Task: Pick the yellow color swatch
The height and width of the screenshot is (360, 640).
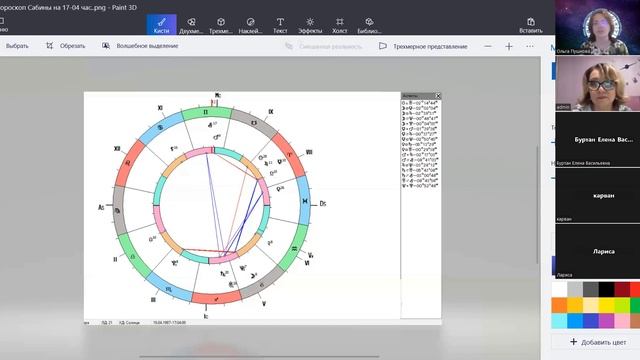Action: click(x=606, y=305)
